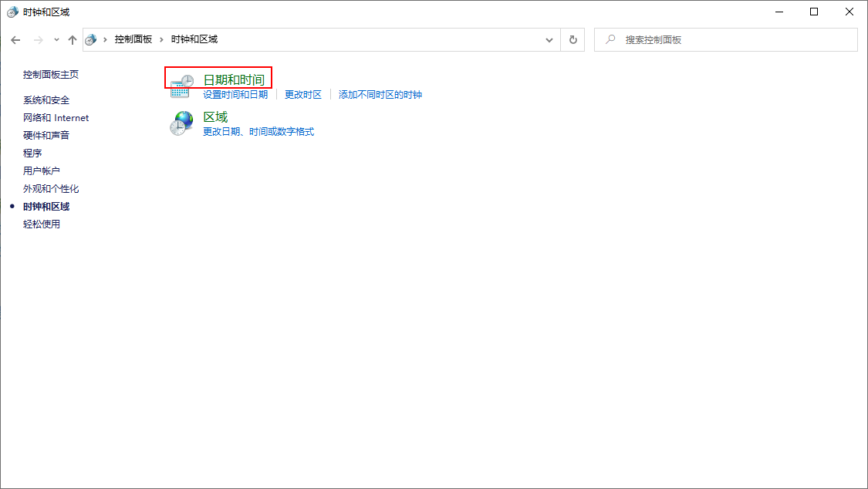Click the search magnifier icon
This screenshot has width=868, height=489.
point(611,39)
